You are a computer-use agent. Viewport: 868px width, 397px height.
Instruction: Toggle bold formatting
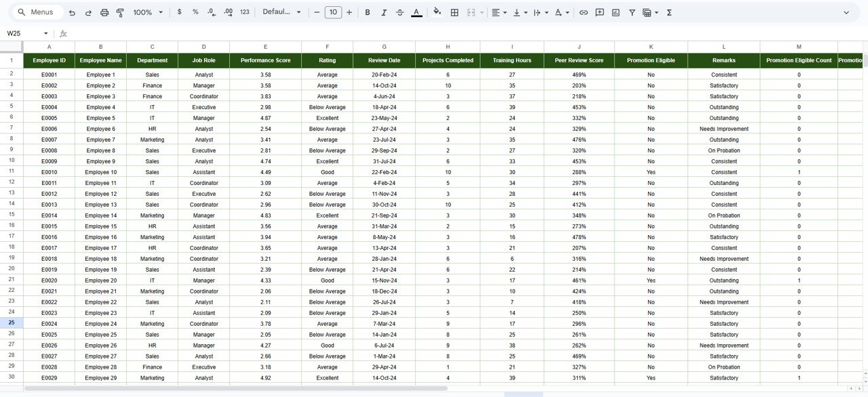click(368, 13)
